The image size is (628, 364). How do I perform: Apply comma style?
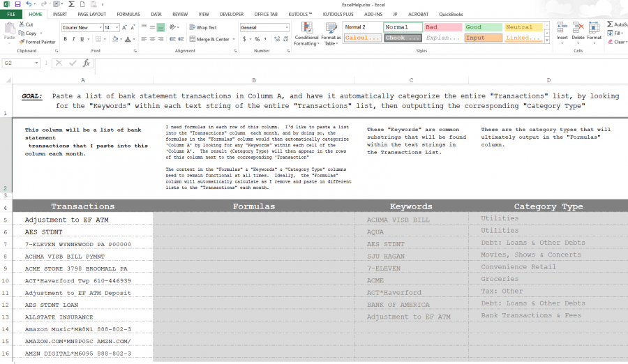tap(265, 39)
